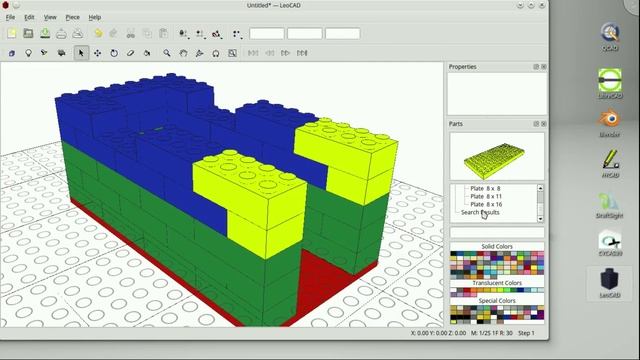The height and width of the screenshot is (360, 640).
Task: Select the Move tool
Action: coord(98,53)
